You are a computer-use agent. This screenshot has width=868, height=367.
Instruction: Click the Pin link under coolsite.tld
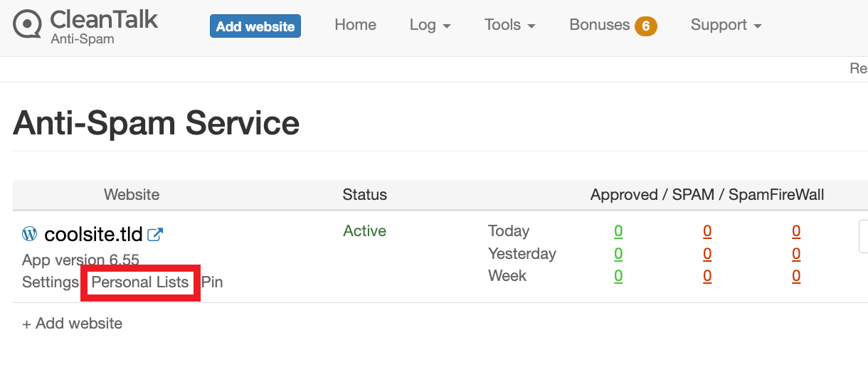click(212, 282)
